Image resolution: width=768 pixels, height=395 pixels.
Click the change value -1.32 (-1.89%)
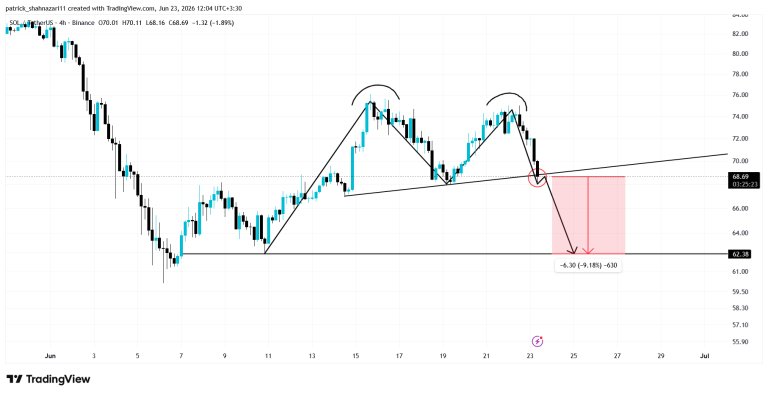213,23
